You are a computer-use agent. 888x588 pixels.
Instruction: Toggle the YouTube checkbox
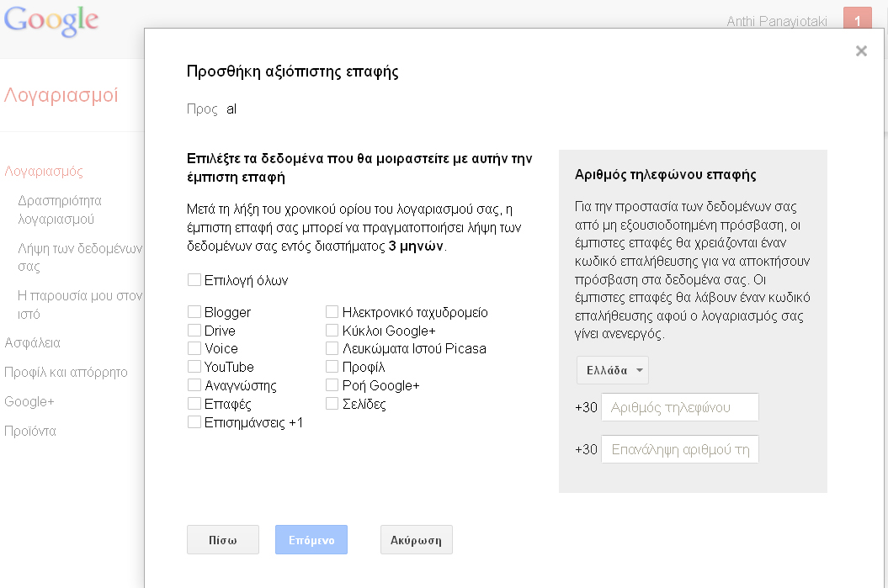point(194,367)
